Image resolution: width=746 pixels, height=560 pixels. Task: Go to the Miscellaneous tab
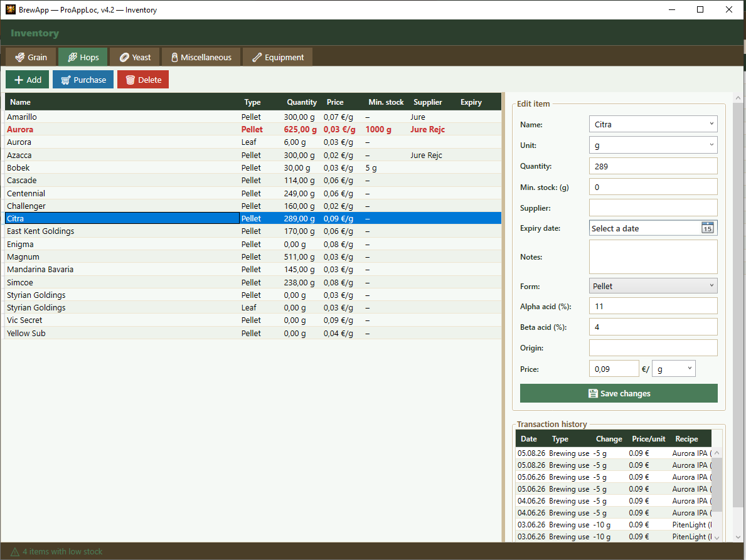point(201,57)
